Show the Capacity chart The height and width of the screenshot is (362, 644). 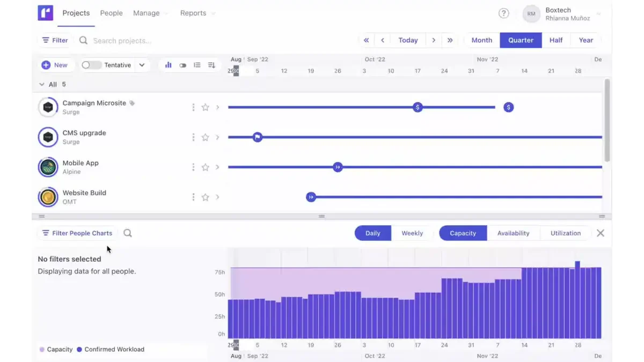click(463, 233)
